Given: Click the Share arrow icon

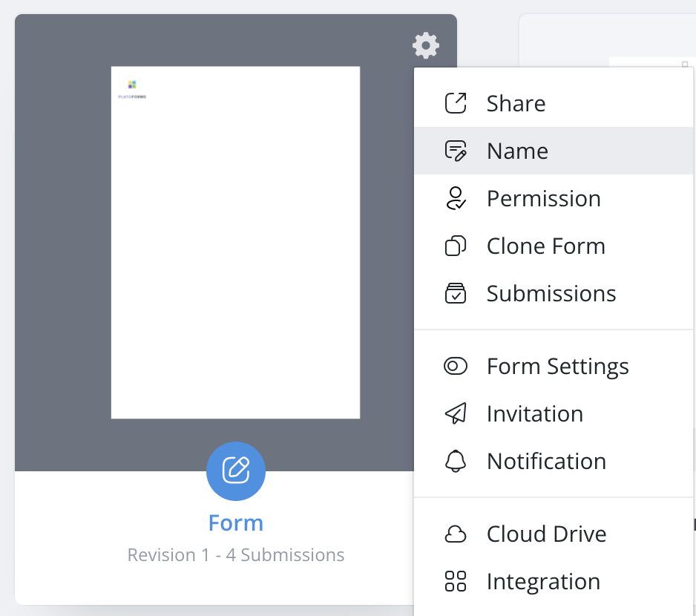Looking at the screenshot, I should pyautogui.click(x=456, y=103).
